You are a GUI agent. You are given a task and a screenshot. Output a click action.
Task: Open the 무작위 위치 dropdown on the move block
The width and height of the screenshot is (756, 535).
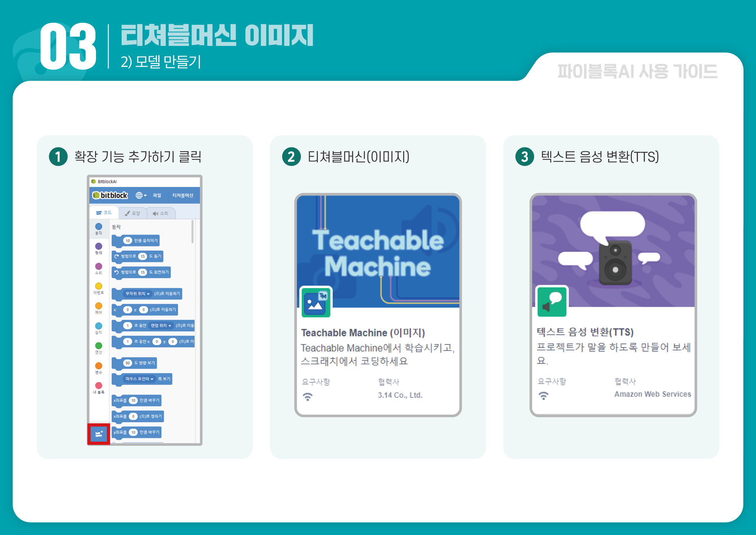(x=137, y=294)
